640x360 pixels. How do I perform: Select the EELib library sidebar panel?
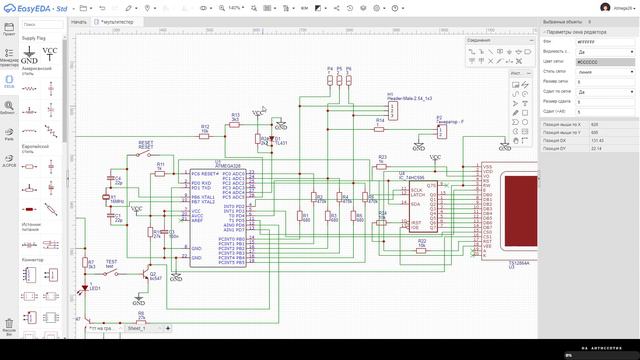(x=9, y=82)
